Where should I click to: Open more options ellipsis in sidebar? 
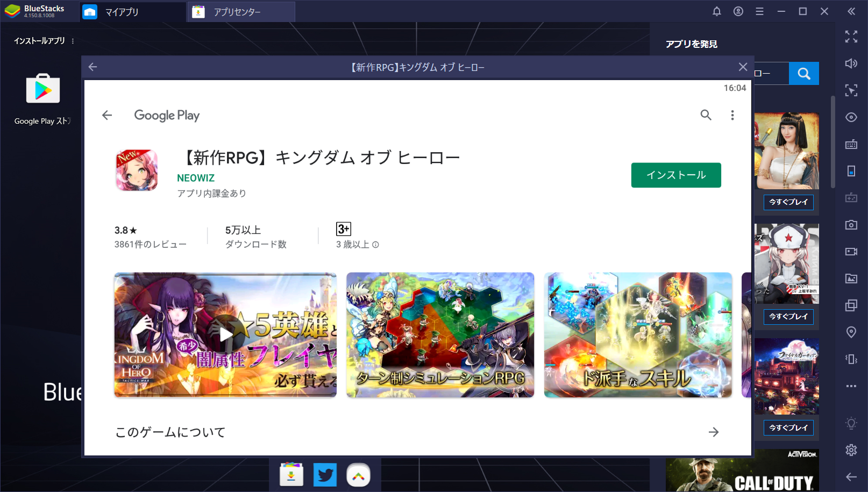[x=851, y=386]
